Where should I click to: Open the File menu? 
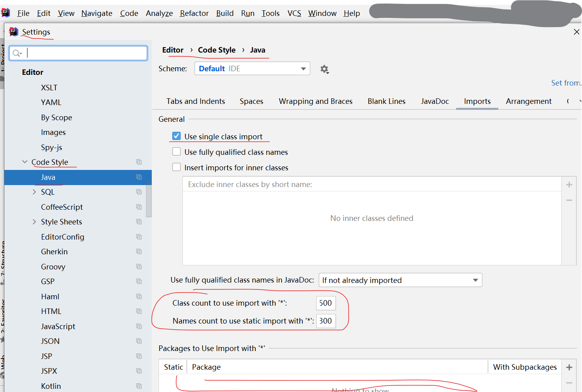24,13
